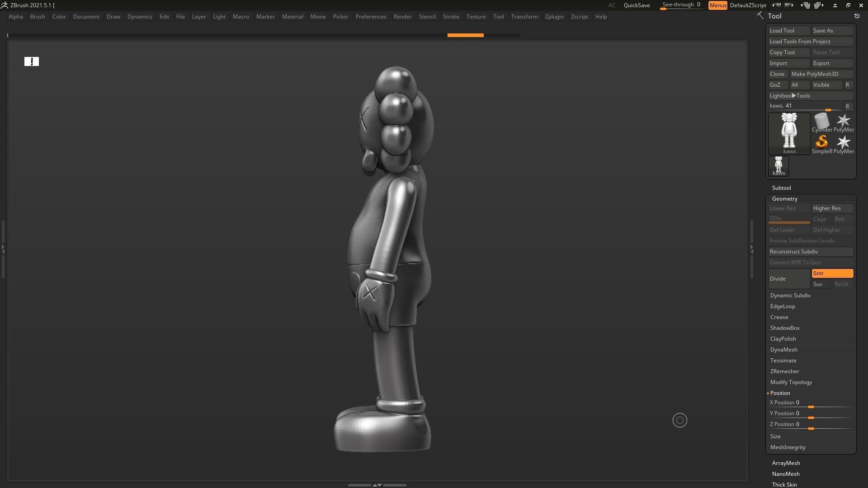
Task: Expand the left tray divider arrows
Action: 3,249
